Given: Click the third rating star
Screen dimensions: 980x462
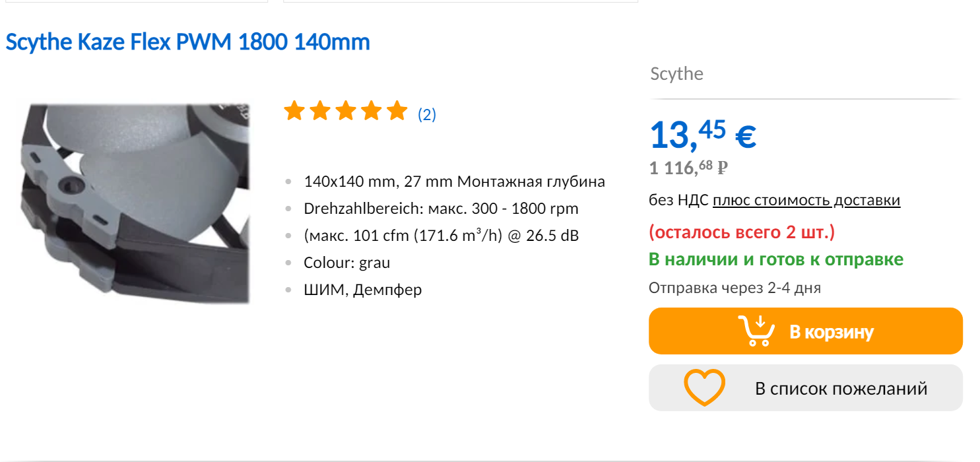Looking at the screenshot, I should coord(345,111).
